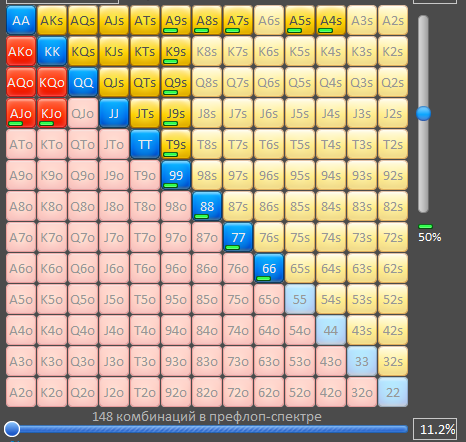The height and width of the screenshot is (442, 466).
Task: Click the green 50% weight indicator
Action: coord(425,227)
